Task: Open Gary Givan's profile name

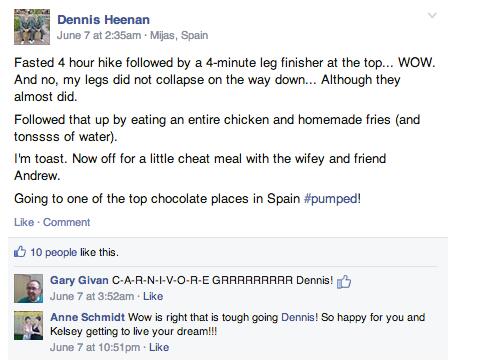Action: (x=79, y=280)
